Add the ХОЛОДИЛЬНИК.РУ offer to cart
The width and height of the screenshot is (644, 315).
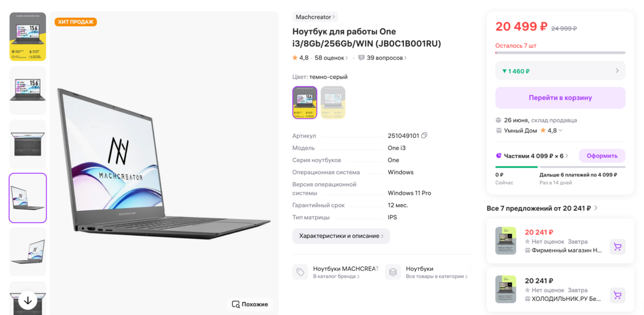pos(617,295)
